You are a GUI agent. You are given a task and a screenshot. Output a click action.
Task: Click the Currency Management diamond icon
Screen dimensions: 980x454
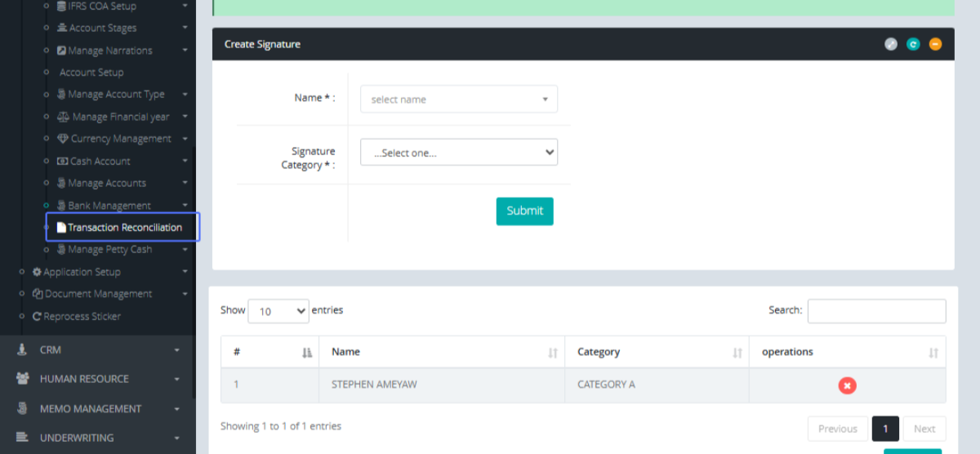63,139
